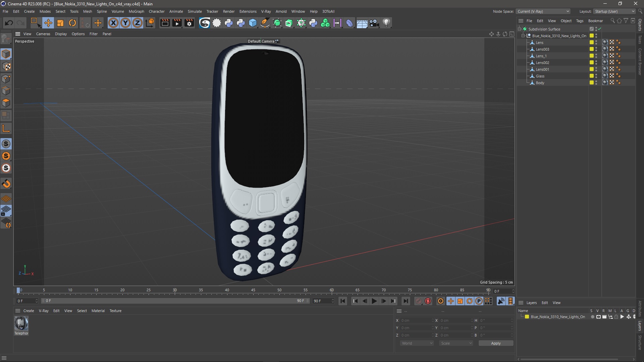Select the Scale tool
Screen dimensions: 644x362
pos(60,23)
